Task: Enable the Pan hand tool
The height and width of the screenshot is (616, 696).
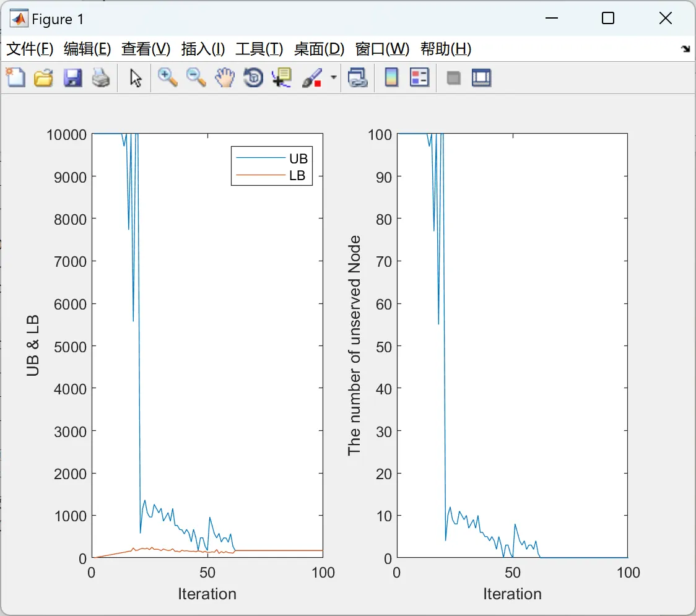Action: point(225,77)
